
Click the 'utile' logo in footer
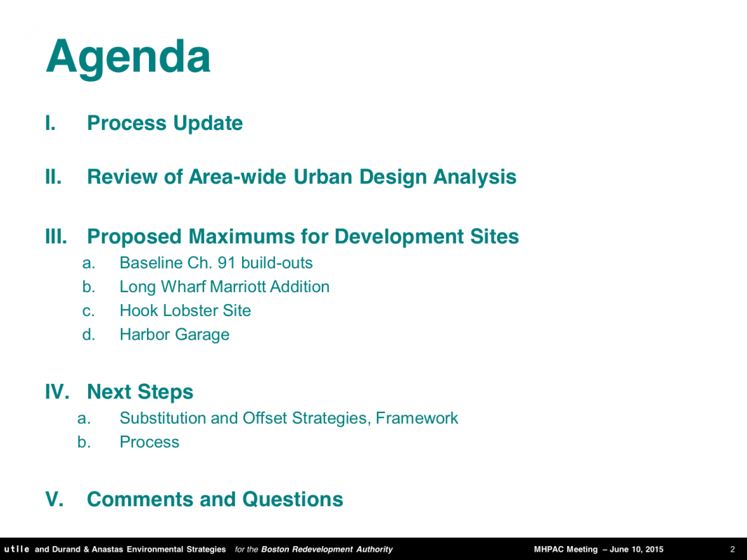click(x=17, y=549)
